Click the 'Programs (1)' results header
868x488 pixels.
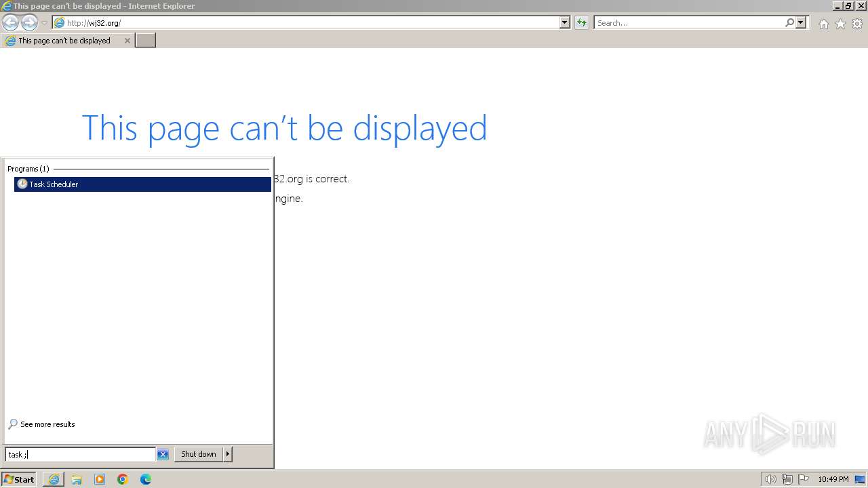tap(28, 169)
